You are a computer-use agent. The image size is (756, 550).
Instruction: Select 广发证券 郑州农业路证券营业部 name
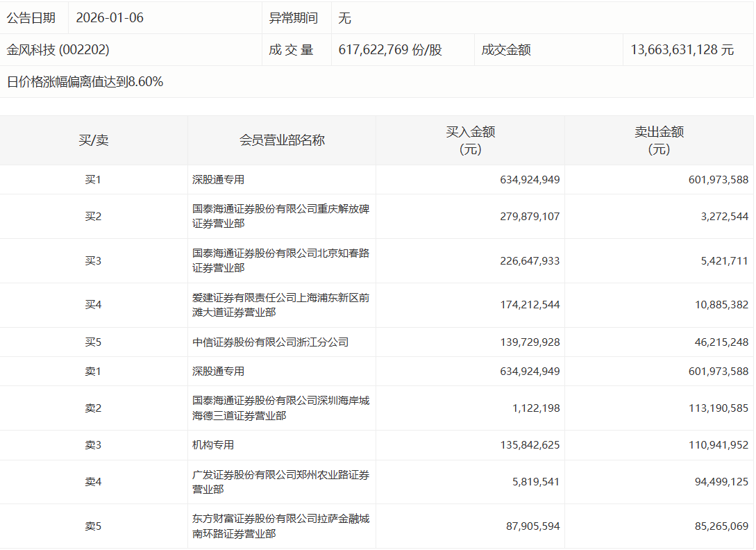(280, 482)
